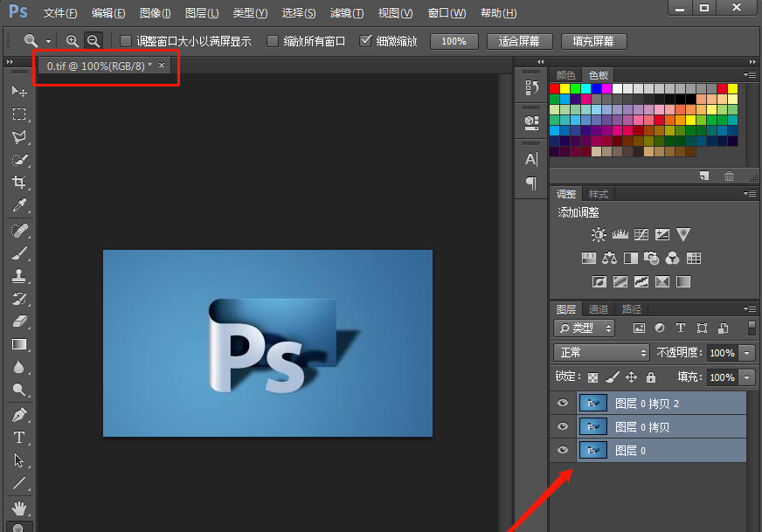Screen dimensions: 762x532
Task: Click the 图层 0 layer thumbnail
Action: [592, 451]
